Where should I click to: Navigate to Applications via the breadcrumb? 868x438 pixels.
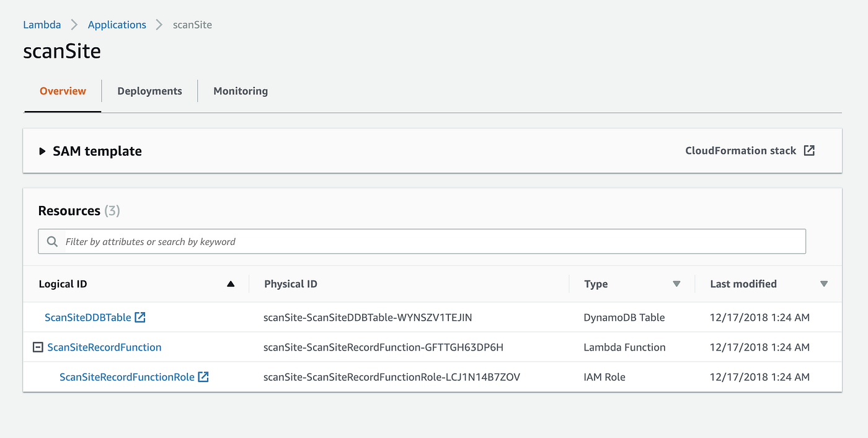click(x=117, y=24)
